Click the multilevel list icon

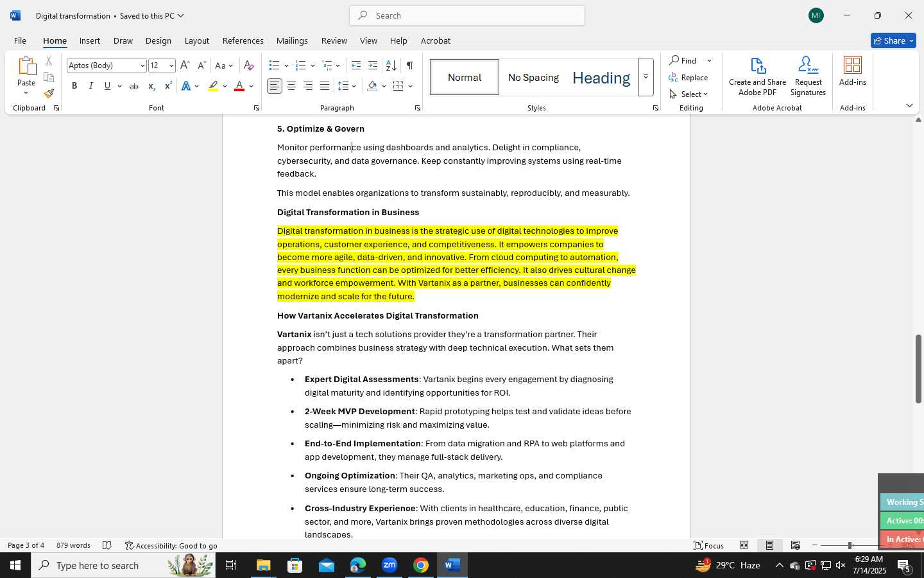327,66
